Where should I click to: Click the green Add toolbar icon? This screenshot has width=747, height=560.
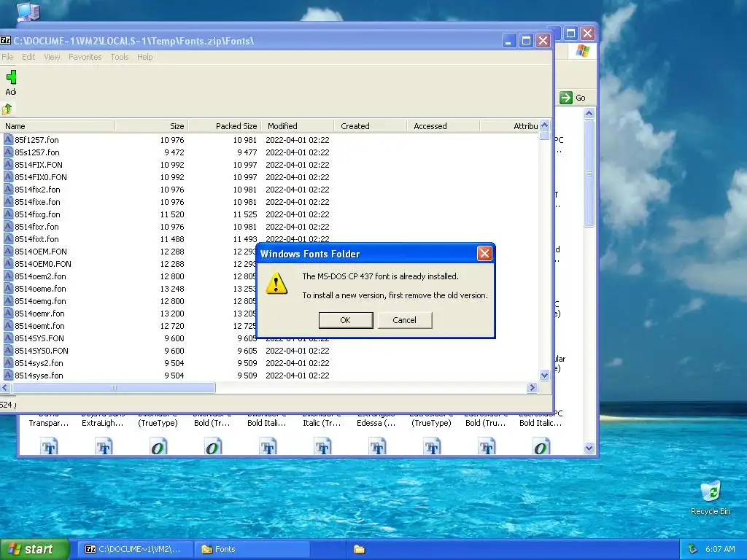click(11, 77)
